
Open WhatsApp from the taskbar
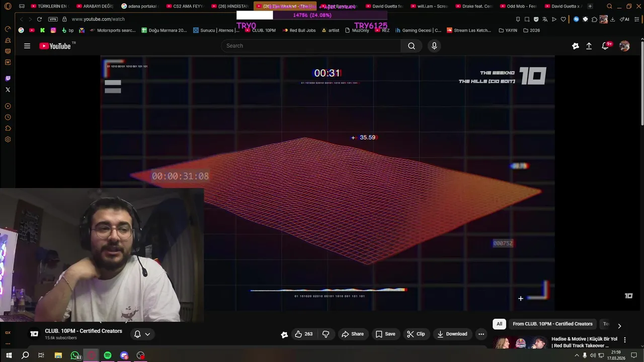(x=75, y=355)
